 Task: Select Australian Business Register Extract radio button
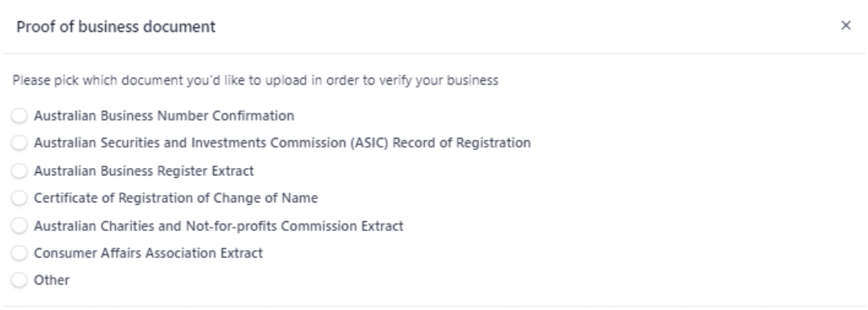[x=20, y=170]
